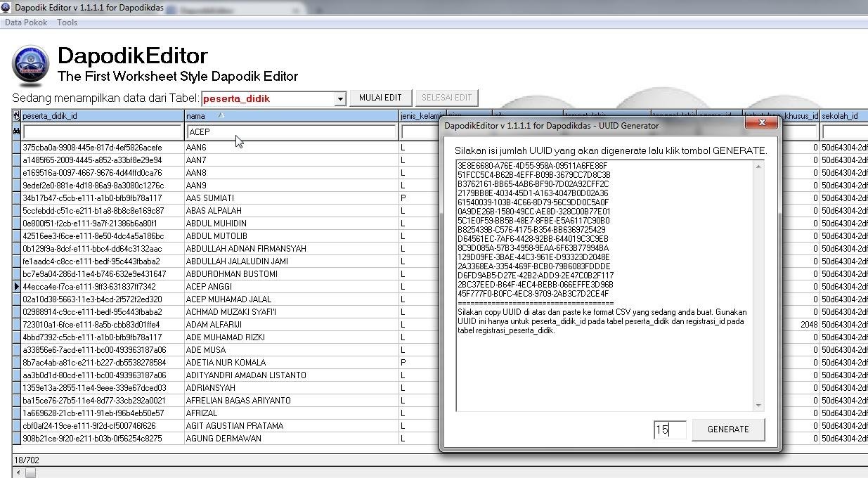Select the ACEP MUHAMAD JALAL cell

pos(292,299)
